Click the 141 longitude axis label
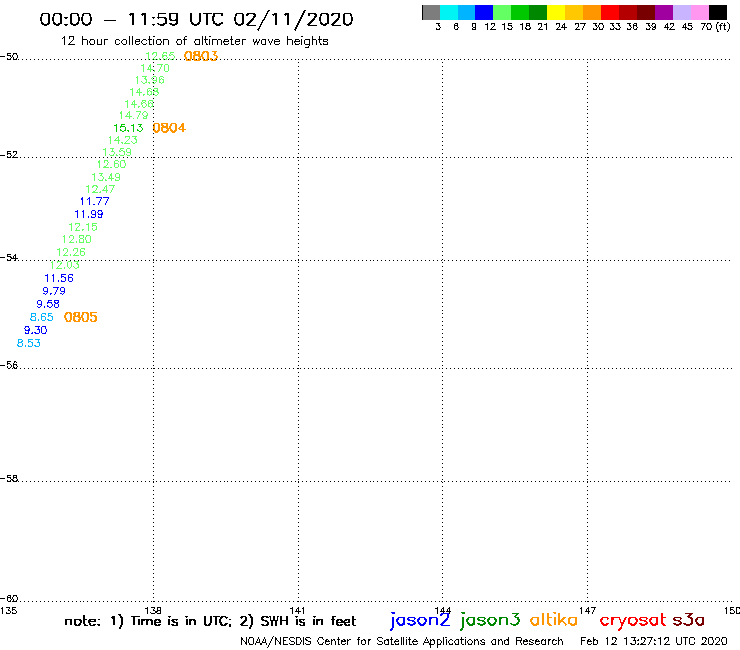 point(298,611)
